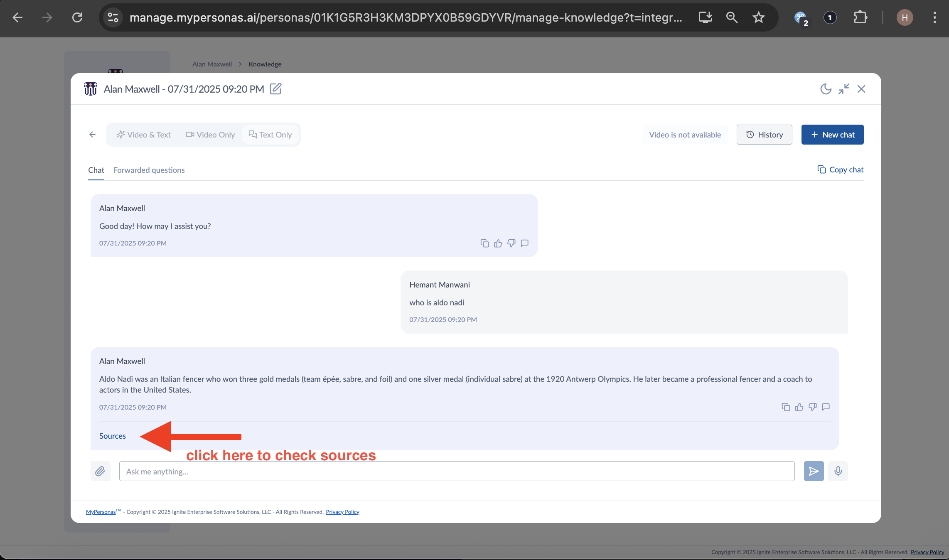The image size is (949, 560).
Task: Click browser forward arrow
Action: pos(47,17)
